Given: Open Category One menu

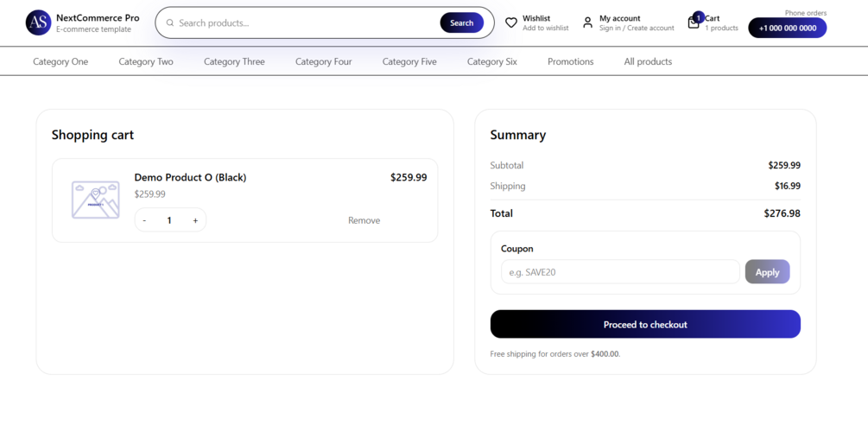Looking at the screenshot, I should click(60, 61).
